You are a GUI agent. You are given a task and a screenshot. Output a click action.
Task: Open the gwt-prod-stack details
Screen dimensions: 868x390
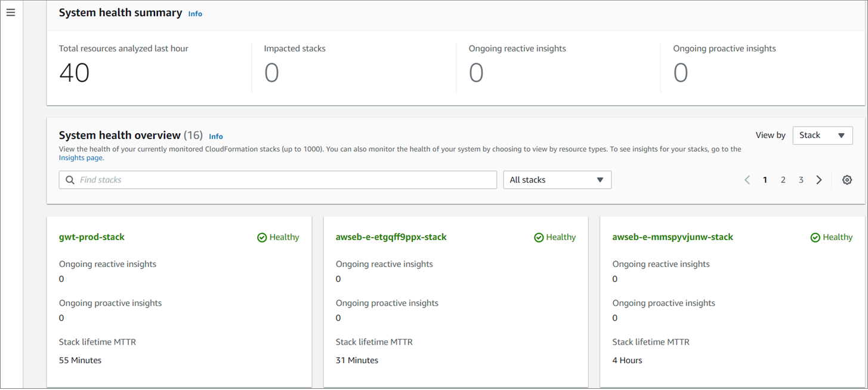coord(92,237)
